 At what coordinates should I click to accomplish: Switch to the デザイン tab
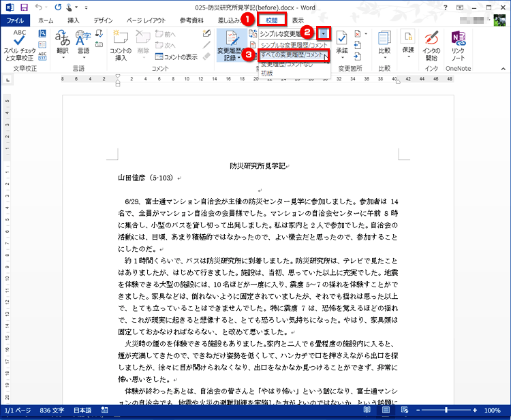point(103,20)
